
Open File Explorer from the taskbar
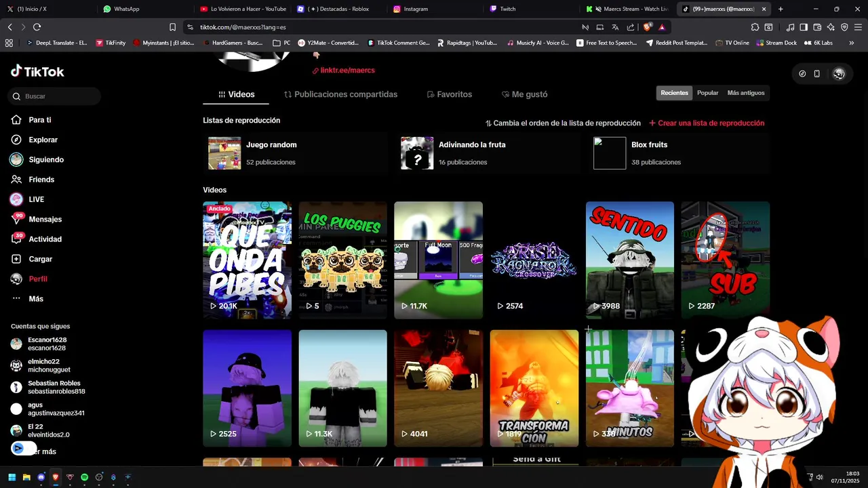(x=26, y=477)
